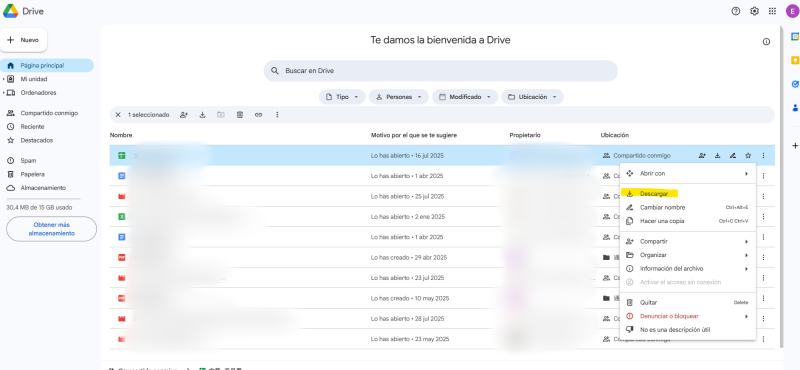Open Google Keep side panel icon
This screenshot has width=800, height=370.
[794, 60]
